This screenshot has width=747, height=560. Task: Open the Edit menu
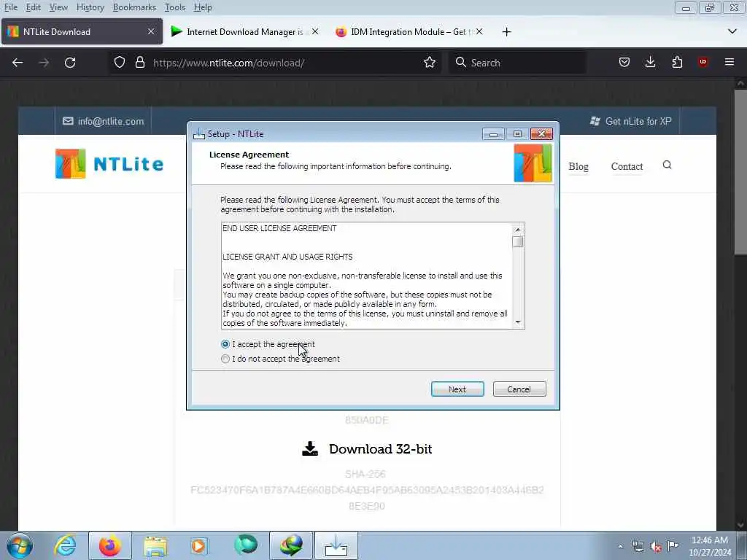click(34, 7)
